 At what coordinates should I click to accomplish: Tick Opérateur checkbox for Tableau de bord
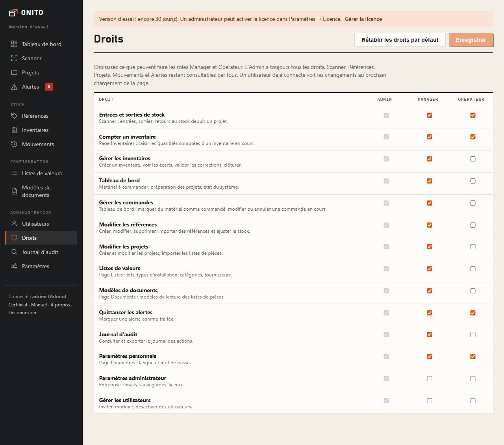coord(473,181)
